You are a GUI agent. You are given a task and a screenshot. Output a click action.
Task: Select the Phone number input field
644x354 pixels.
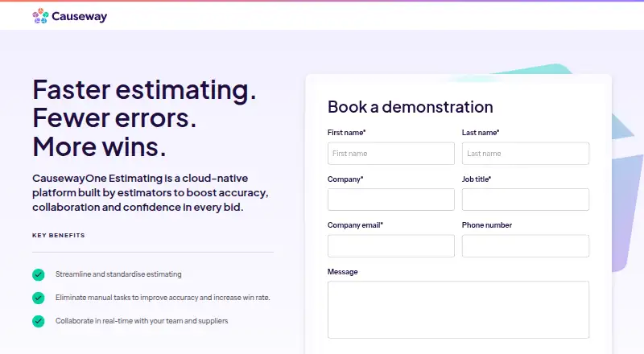coord(526,246)
